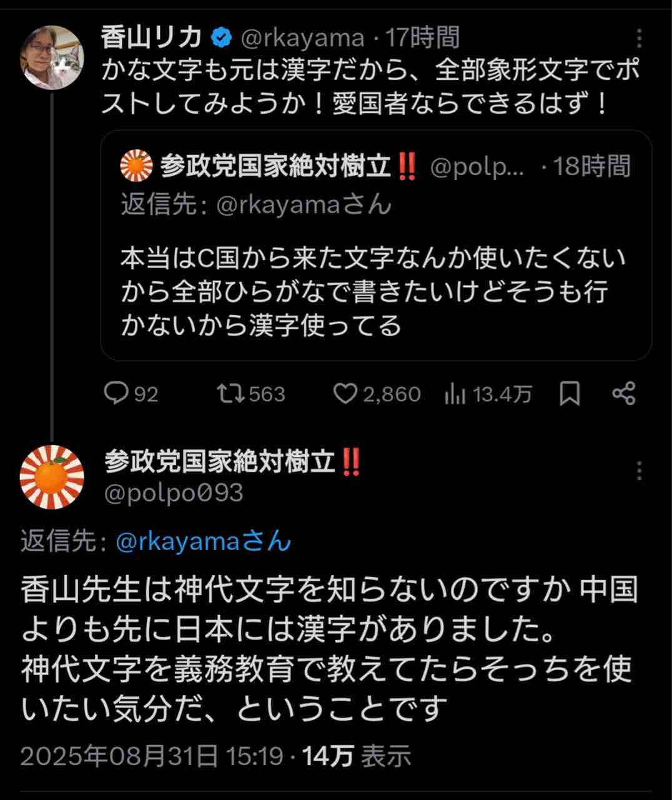This screenshot has width=672, height=800.
Task: View analytics icon showing 13.4万
Action: [x=455, y=394]
